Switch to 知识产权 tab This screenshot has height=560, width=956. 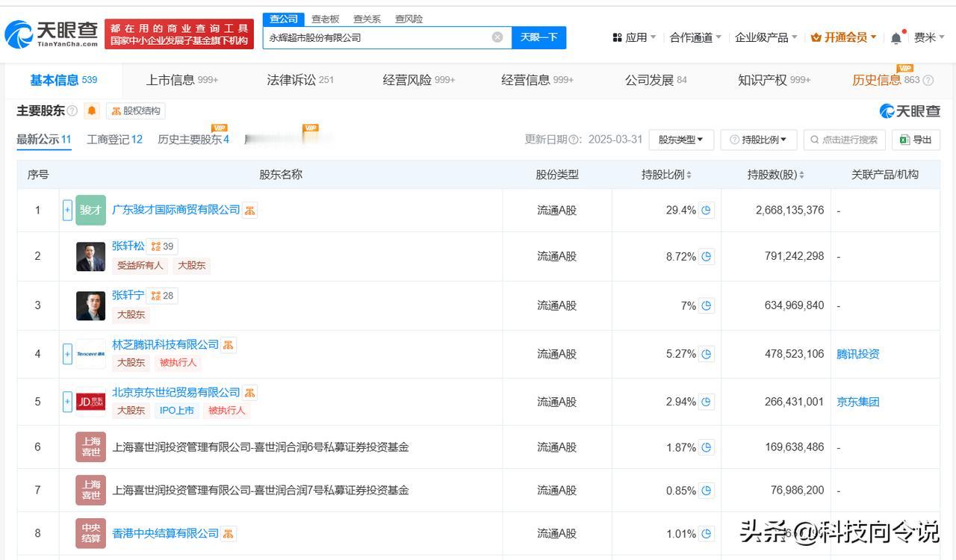(774, 80)
